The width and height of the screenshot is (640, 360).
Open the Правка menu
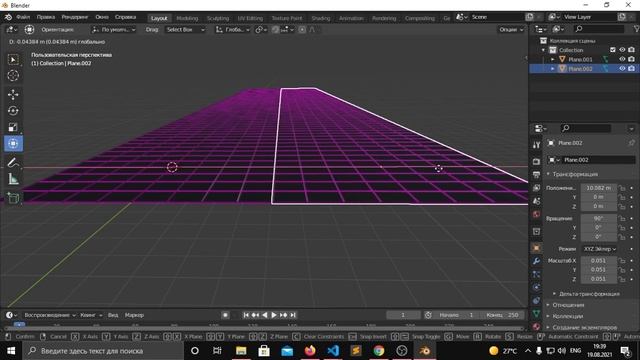[46, 17]
